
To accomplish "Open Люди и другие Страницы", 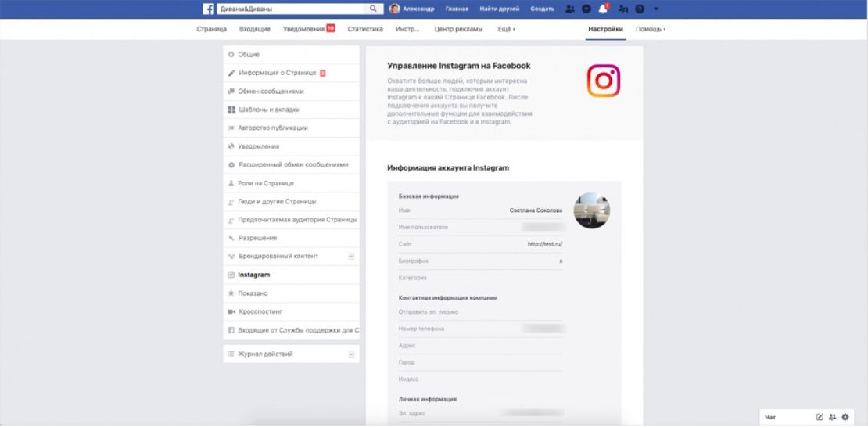I will [x=291, y=202].
